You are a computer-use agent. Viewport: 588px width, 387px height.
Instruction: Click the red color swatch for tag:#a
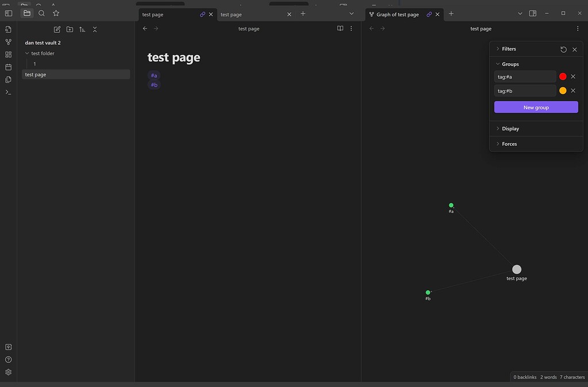pos(563,76)
